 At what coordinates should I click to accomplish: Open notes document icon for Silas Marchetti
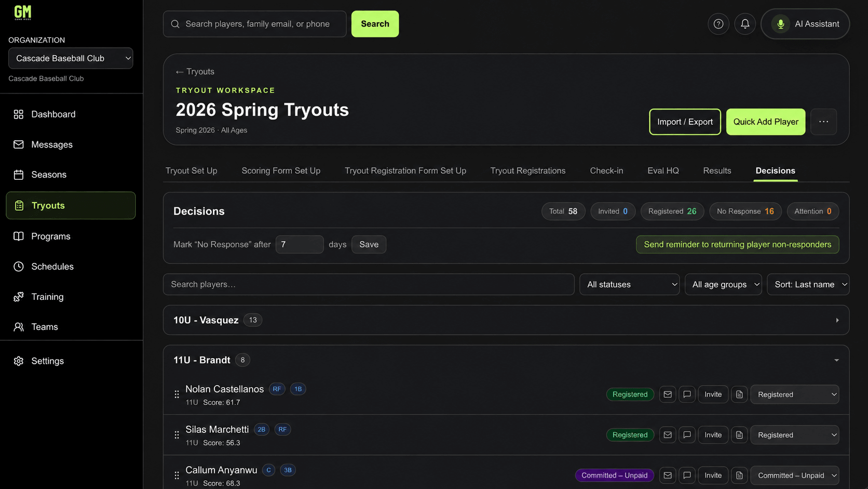tap(739, 435)
